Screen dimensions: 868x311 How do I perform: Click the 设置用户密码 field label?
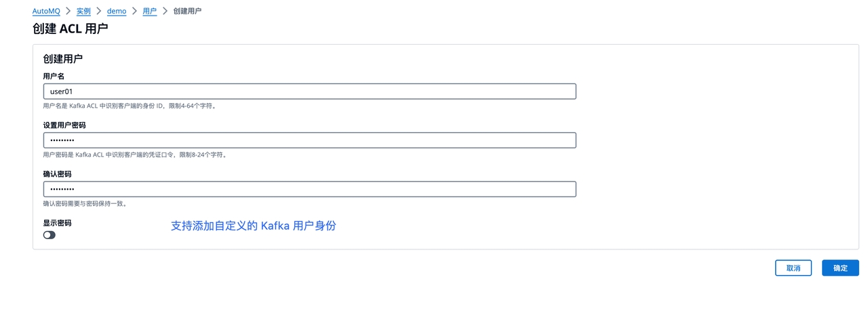pos(64,125)
